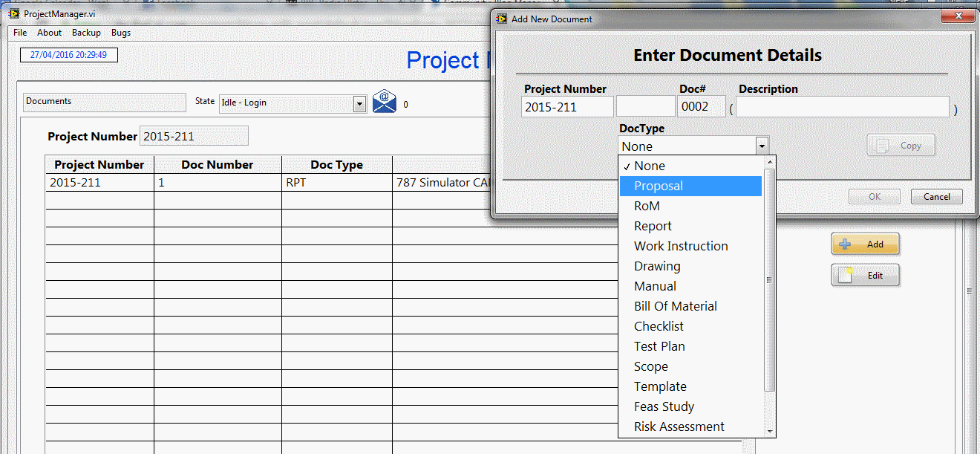The image size is (980, 454).
Task: Select Template from the list
Action: coord(691,386)
